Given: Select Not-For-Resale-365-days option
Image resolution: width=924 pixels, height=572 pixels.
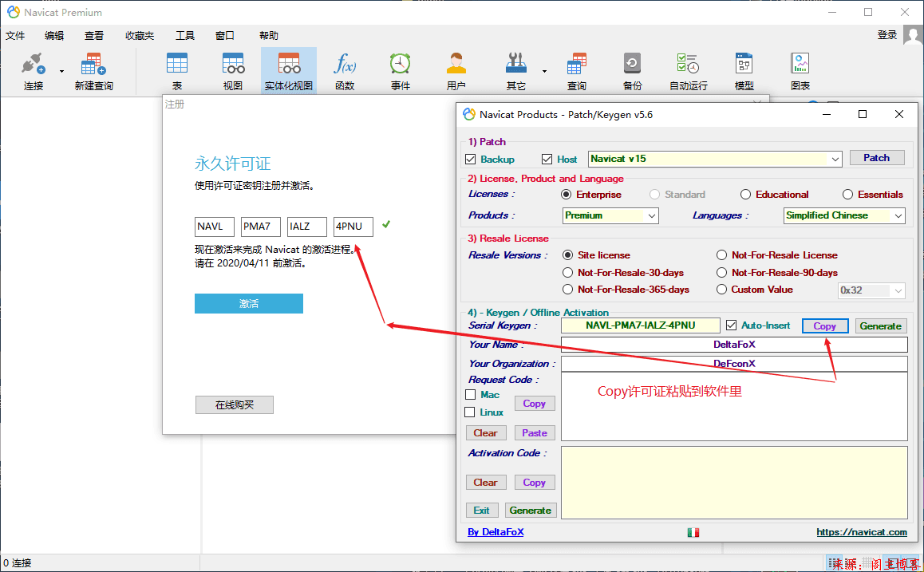Looking at the screenshot, I should (567, 290).
